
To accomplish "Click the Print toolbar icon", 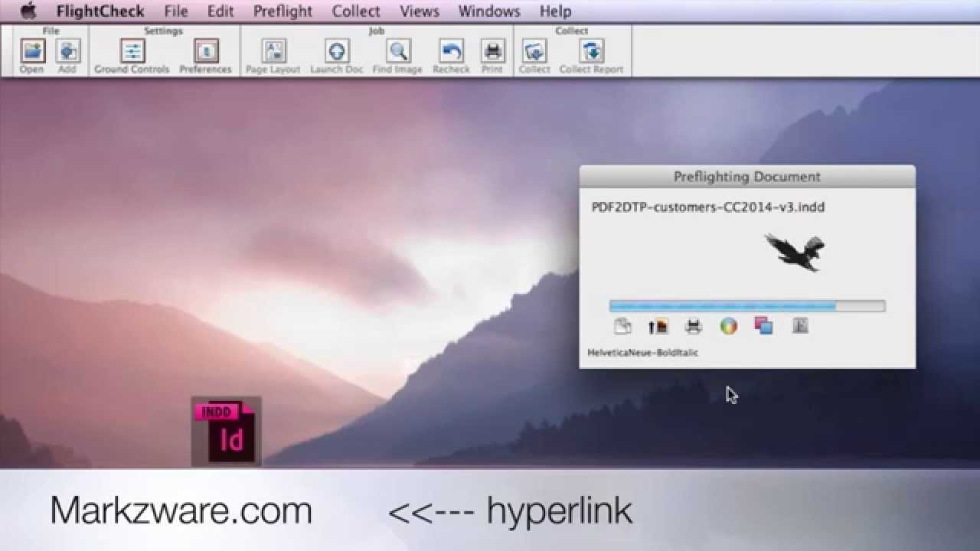I will pos(492,51).
